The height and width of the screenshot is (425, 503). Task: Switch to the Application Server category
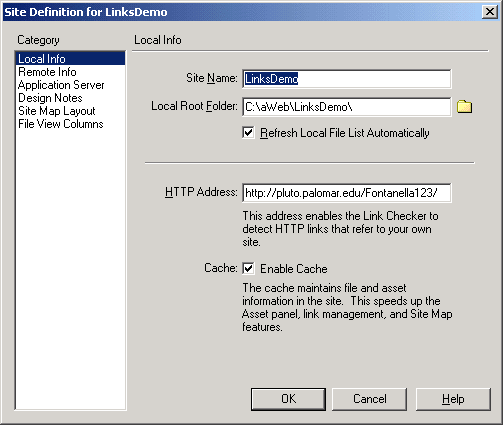tap(61, 85)
